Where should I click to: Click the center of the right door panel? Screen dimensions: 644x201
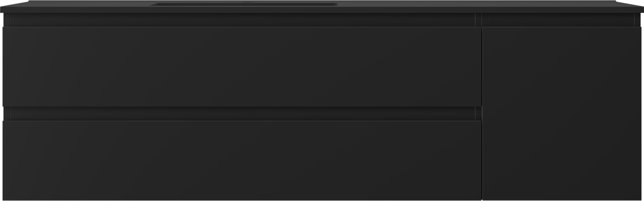tap(562, 114)
